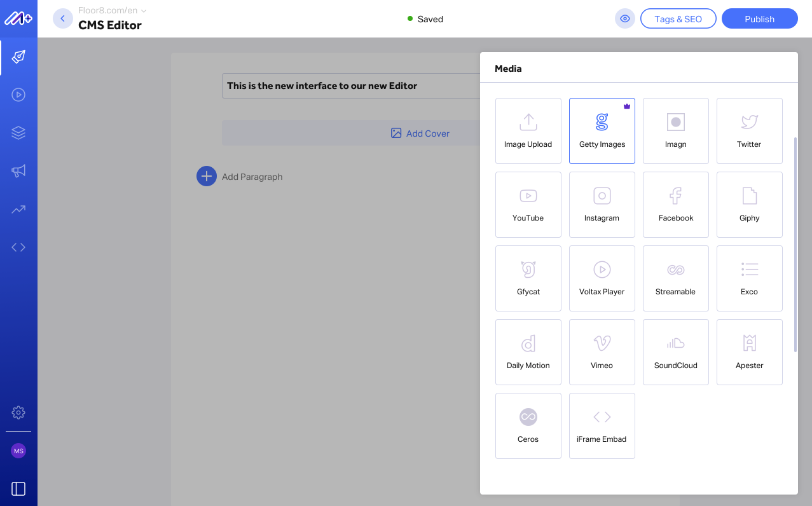Select the Imagn media tile
Viewport: 812px width, 506px height.
[675, 131]
